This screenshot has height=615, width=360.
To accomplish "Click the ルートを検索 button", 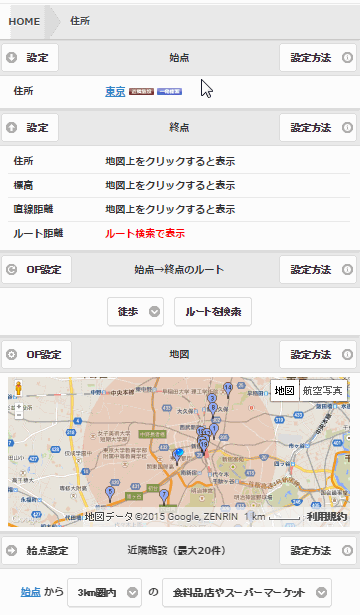I will [213, 312].
